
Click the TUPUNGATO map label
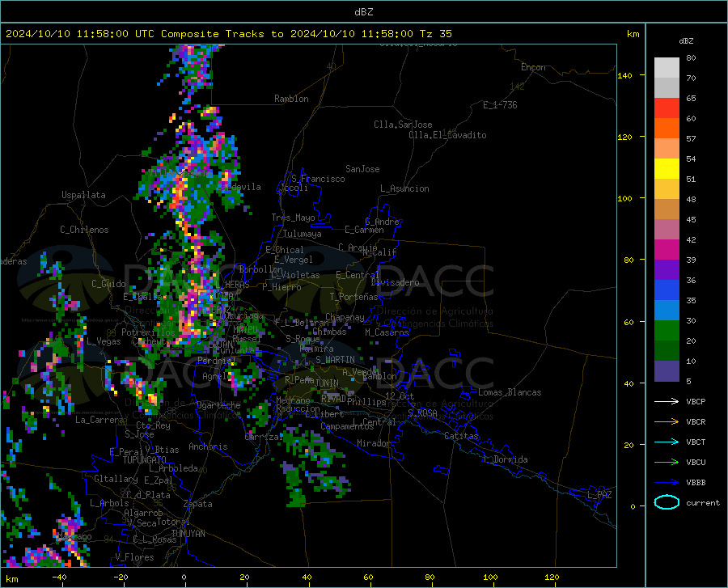[x=145, y=460]
